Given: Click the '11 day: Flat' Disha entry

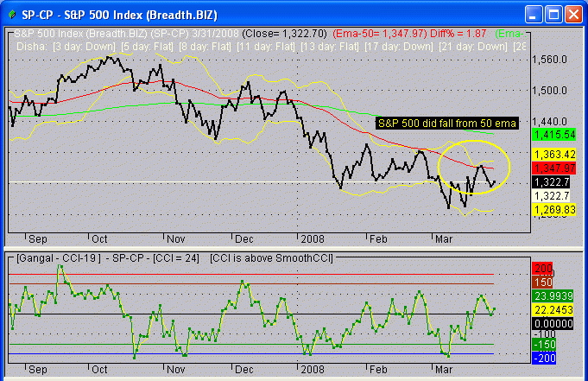Looking at the screenshot, I should 265,47.
